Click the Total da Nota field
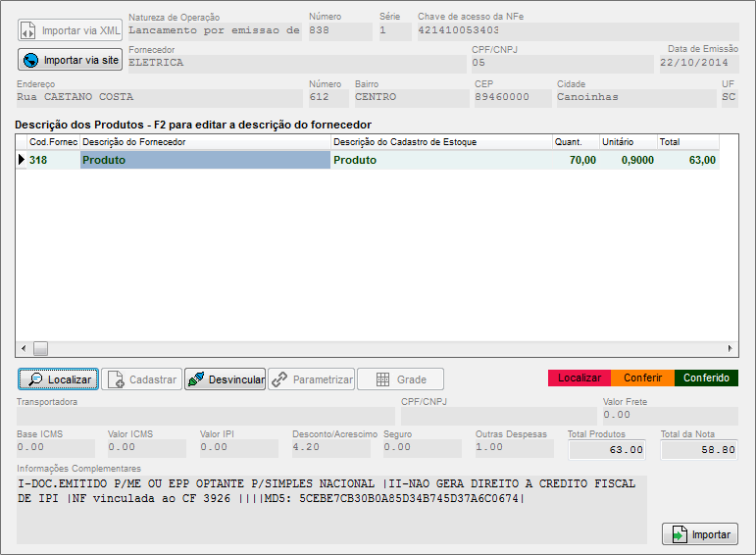This screenshot has width=756, height=555. coord(699,450)
